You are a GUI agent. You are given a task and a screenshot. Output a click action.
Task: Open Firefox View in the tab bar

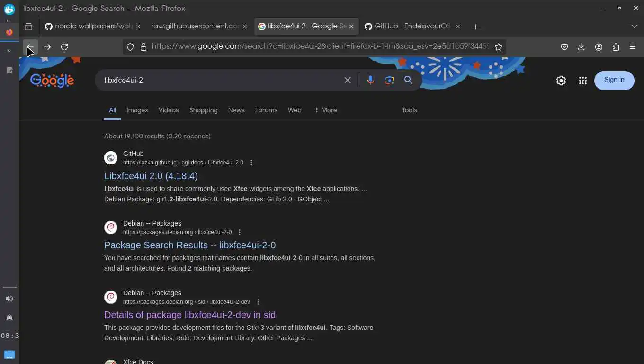click(28, 27)
